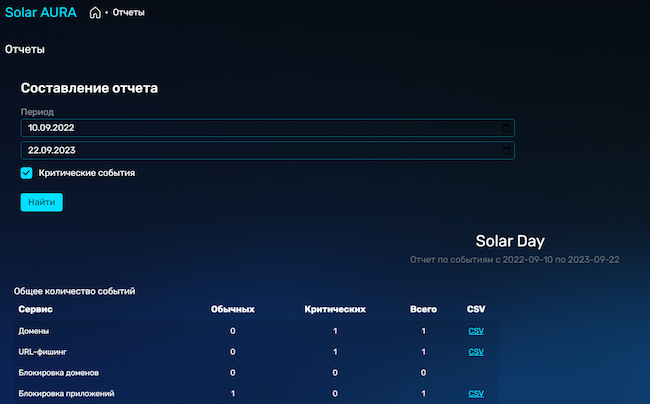Download CSV for URL-фишинг row
This screenshot has height=404, width=650.
coord(476,352)
